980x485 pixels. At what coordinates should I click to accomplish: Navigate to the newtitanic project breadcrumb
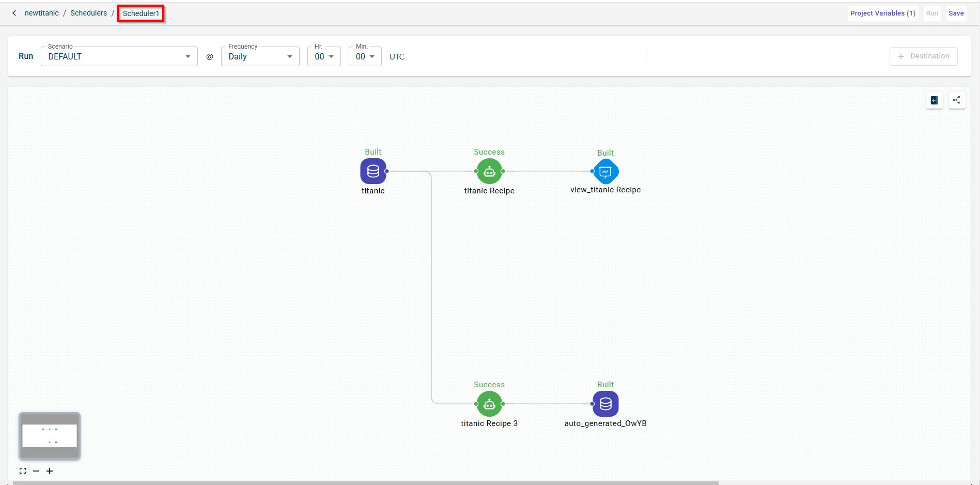41,13
